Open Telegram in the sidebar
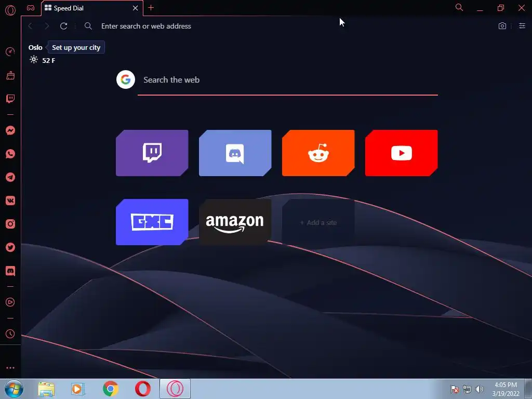Image resolution: width=532 pixels, height=399 pixels. click(x=10, y=177)
